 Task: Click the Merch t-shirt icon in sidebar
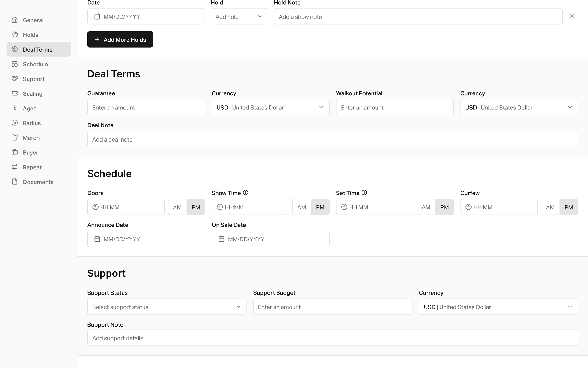pos(15,137)
